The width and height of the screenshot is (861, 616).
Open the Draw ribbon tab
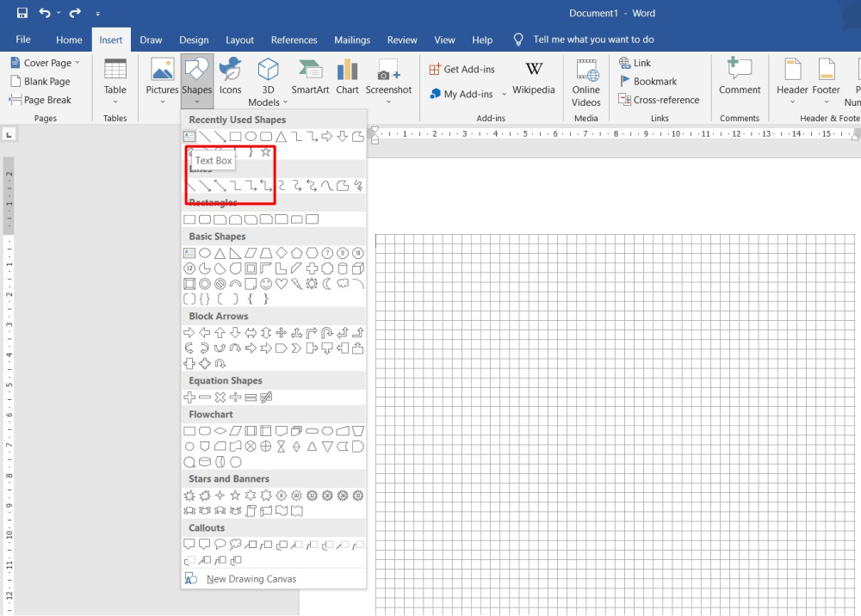click(x=151, y=39)
